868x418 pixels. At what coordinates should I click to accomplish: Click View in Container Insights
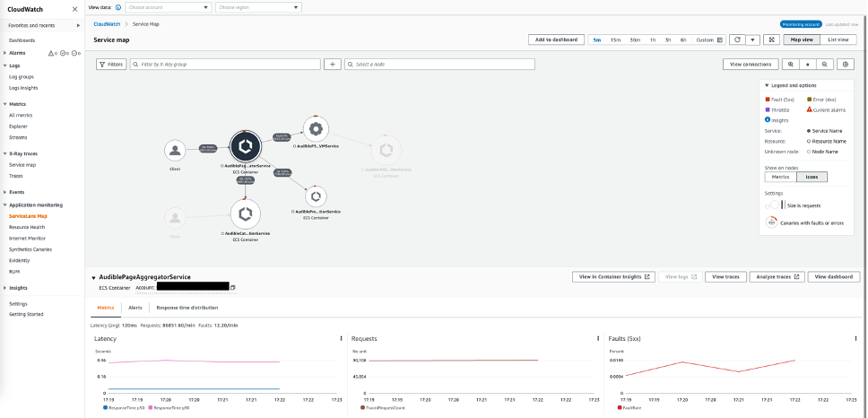(613, 277)
